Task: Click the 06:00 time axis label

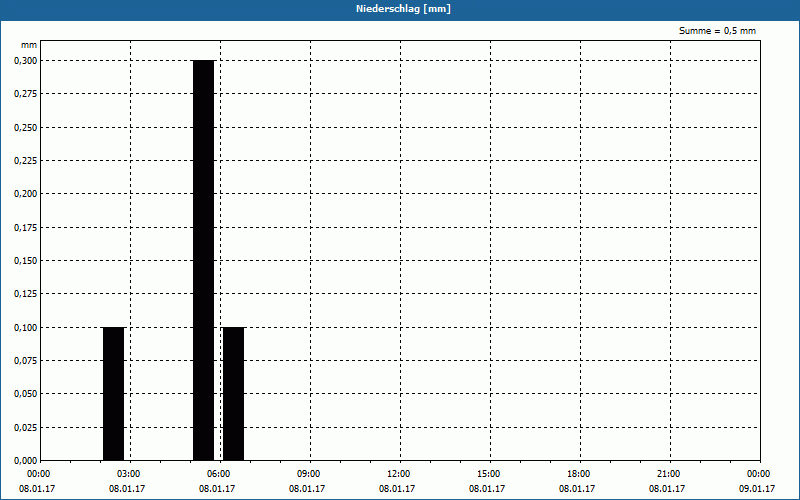Action: [218, 474]
